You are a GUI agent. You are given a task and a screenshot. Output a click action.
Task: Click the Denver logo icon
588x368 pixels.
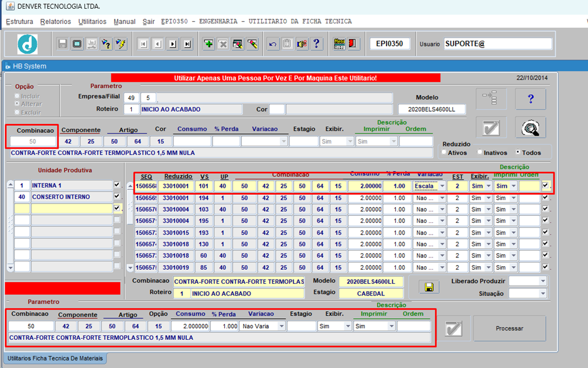click(28, 44)
